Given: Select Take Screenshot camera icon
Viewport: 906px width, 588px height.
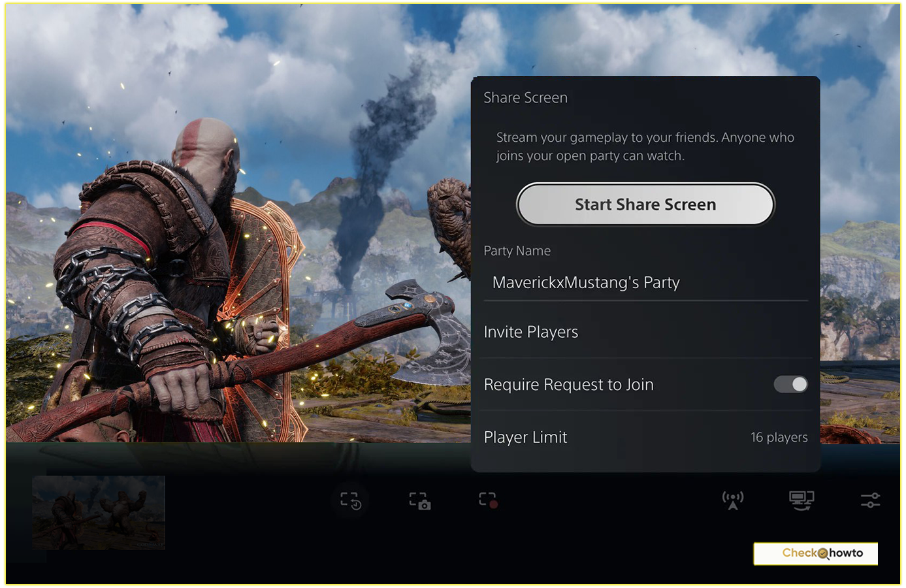Looking at the screenshot, I should (420, 501).
